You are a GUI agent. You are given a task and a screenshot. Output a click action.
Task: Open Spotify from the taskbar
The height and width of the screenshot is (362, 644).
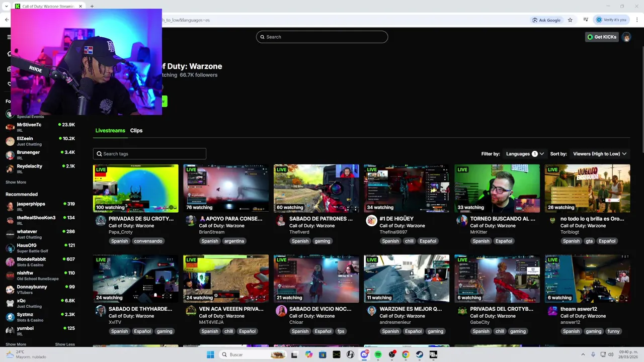click(378, 354)
